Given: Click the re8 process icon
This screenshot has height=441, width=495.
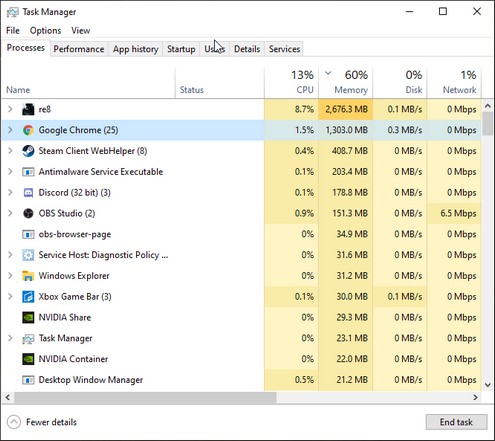Looking at the screenshot, I should (28, 109).
